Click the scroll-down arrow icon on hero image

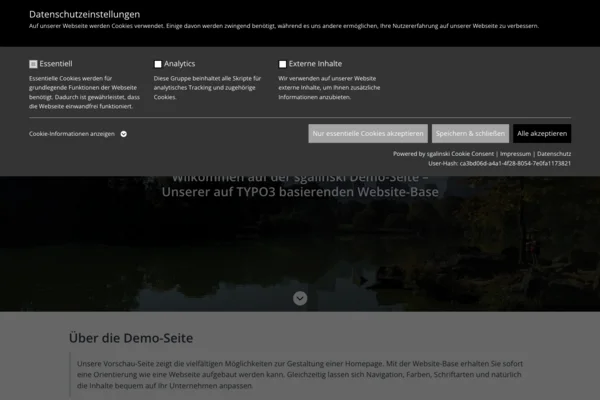299,298
